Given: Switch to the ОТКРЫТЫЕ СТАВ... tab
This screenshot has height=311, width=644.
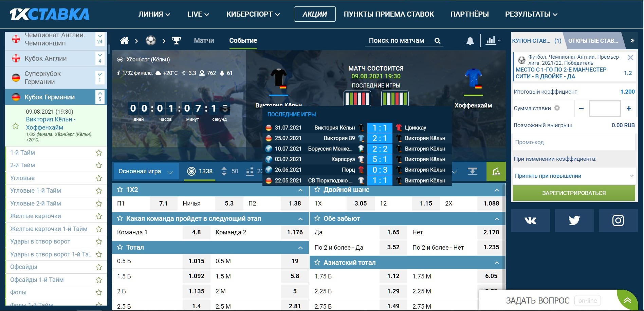Looking at the screenshot, I should coord(593,41).
